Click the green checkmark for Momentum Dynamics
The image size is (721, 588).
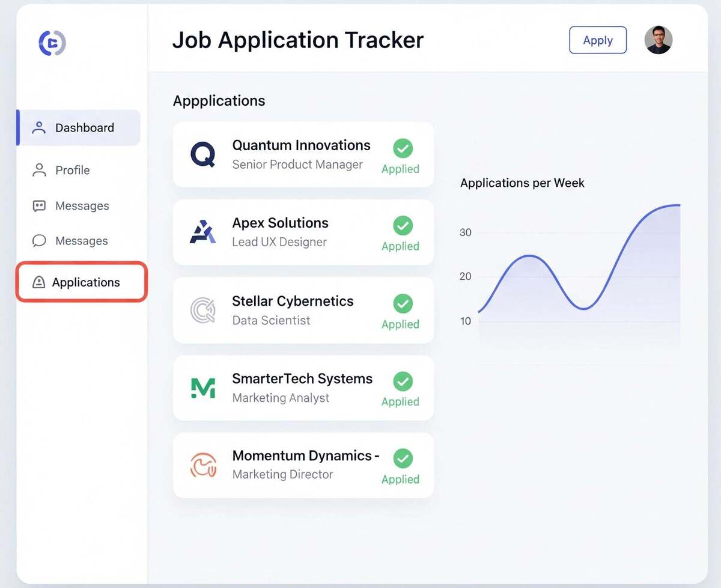403,459
